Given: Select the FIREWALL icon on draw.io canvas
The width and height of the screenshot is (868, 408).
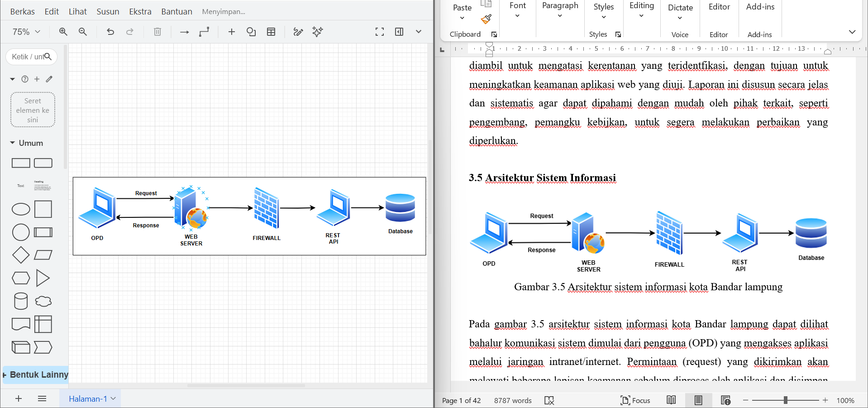Looking at the screenshot, I should pyautogui.click(x=267, y=208).
